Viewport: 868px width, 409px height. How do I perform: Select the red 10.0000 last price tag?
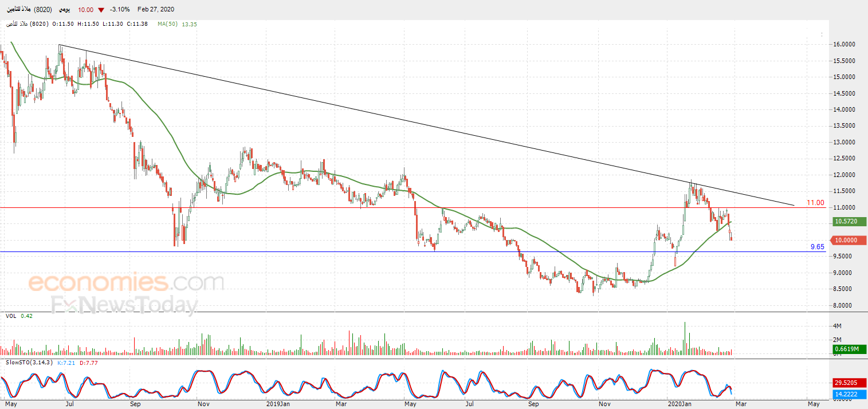[x=847, y=241]
